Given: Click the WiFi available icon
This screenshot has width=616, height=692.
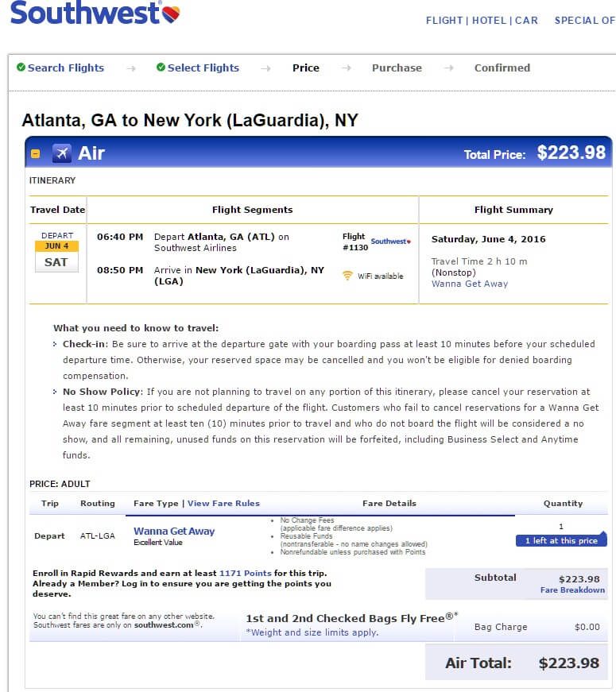Looking at the screenshot, I should (x=347, y=276).
